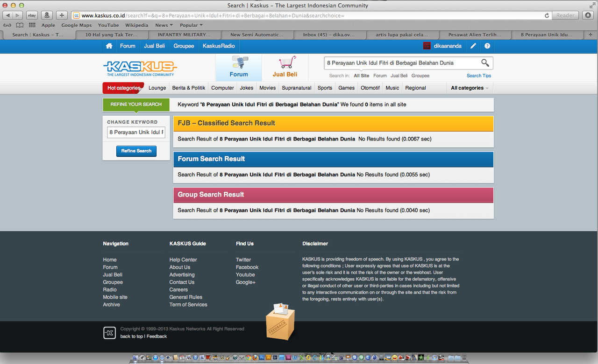Click the plus add-bookmark toolbar button
The image size is (598, 364).
tap(62, 15)
